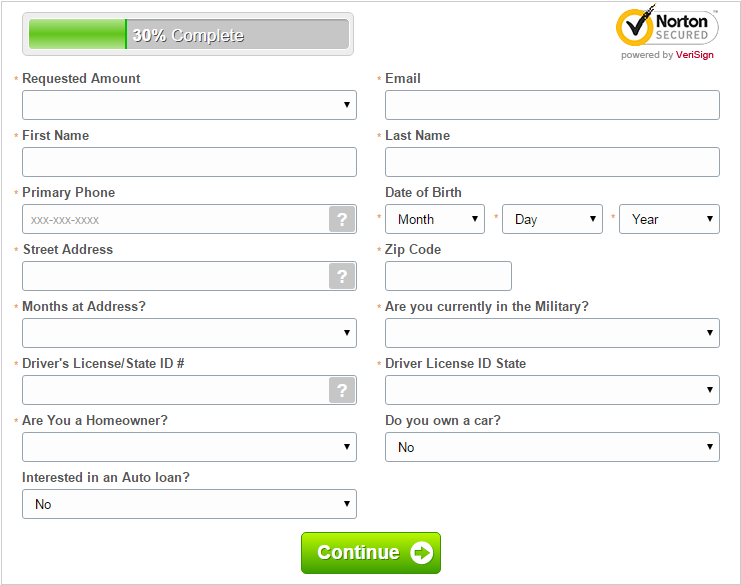Screen dimensions: 741x585
Task: Open the Months at Address dropdown
Action: tap(189, 333)
